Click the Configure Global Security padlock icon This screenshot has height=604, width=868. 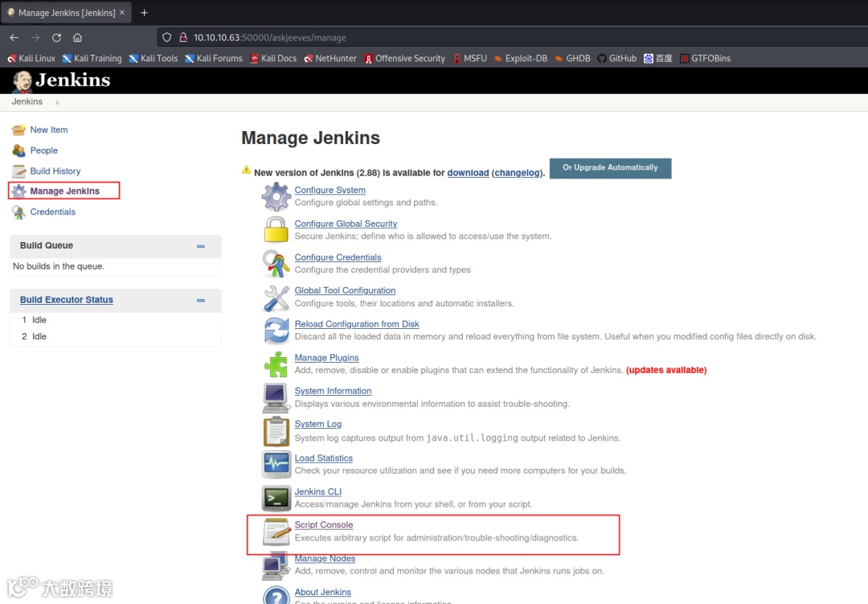pos(276,229)
